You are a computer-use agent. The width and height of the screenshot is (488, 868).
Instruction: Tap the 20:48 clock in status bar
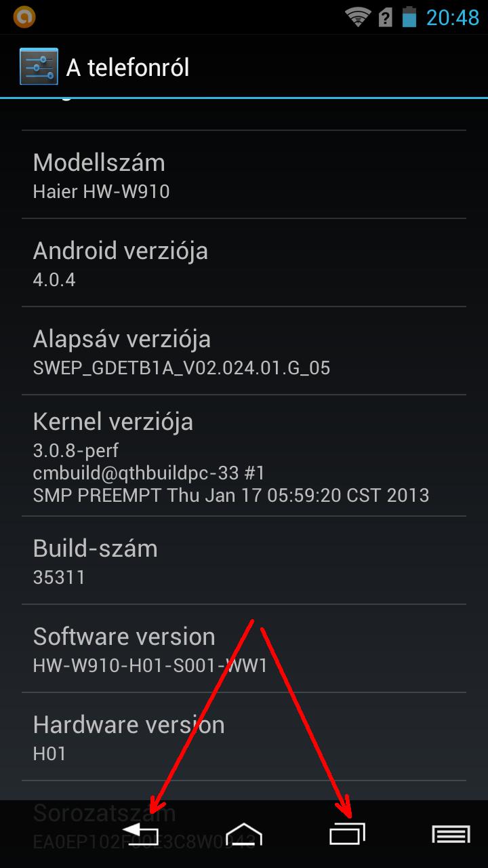[452, 17]
